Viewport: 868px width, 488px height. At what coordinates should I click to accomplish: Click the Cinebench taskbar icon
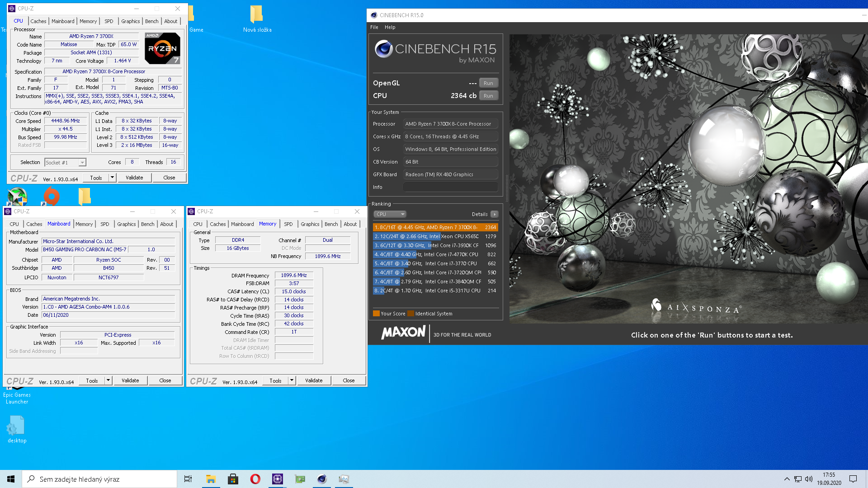point(322,479)
